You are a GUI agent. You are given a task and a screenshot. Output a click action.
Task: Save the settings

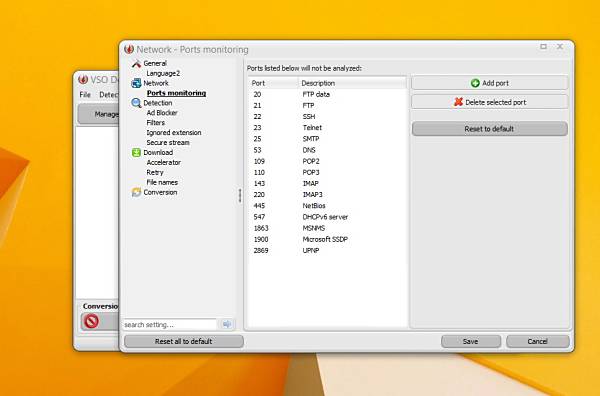click(471, 341)
